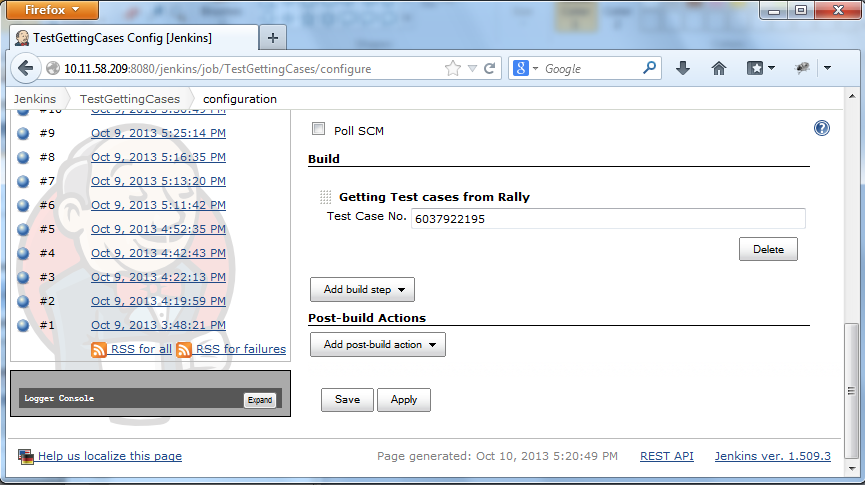Click the blue status ball for build #6
The width and height of the screenshot is (865, 485).
coord(23,205)
